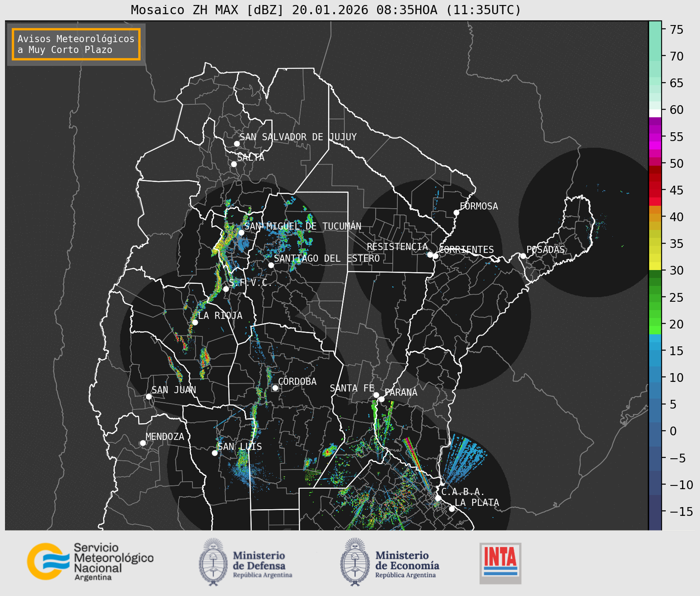Click the "RESISTENCIA" city label
The image size is (700, 596).
pos(397,247)
